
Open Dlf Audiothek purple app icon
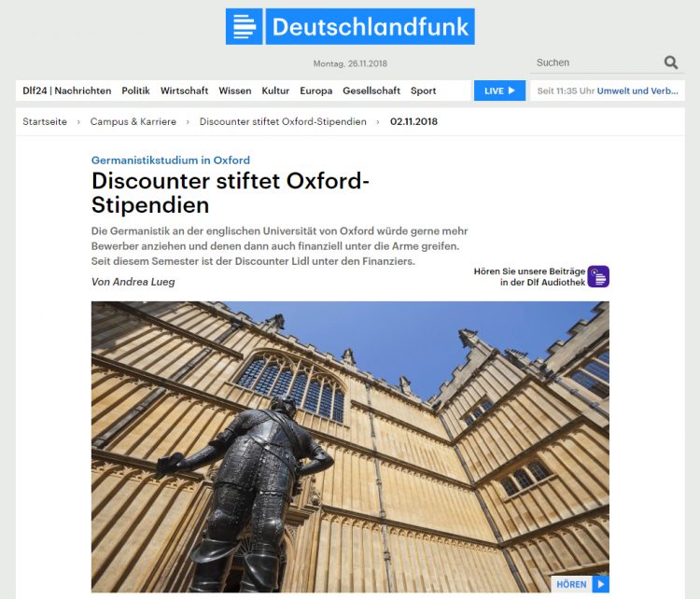[x=598, y=276]
